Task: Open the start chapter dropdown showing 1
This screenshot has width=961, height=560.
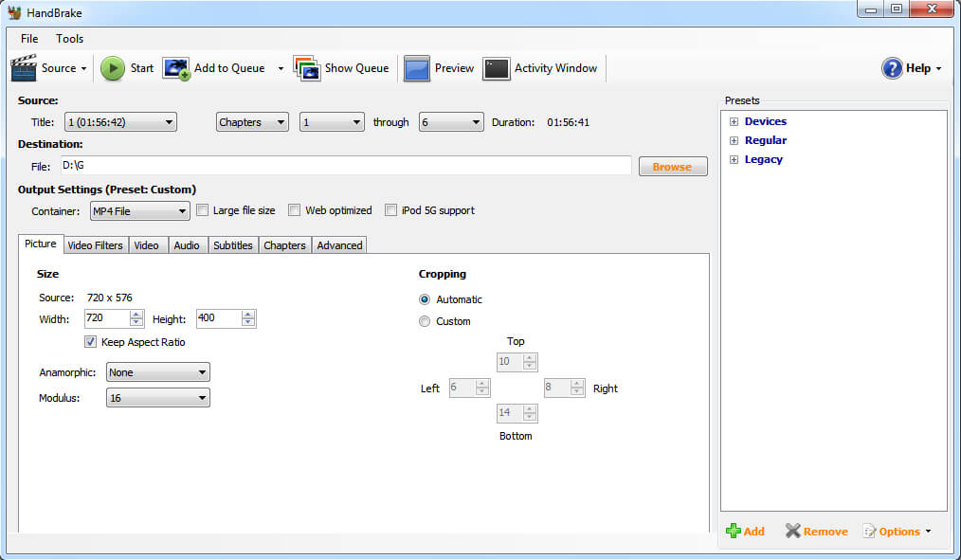Action: point(332,122)
